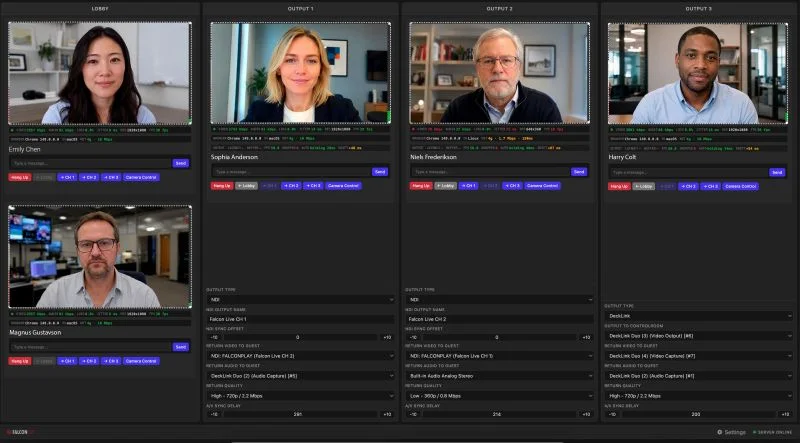Open Camera Control for Sophia Anderson
The image size is (800, 443).
coord(343,186)
